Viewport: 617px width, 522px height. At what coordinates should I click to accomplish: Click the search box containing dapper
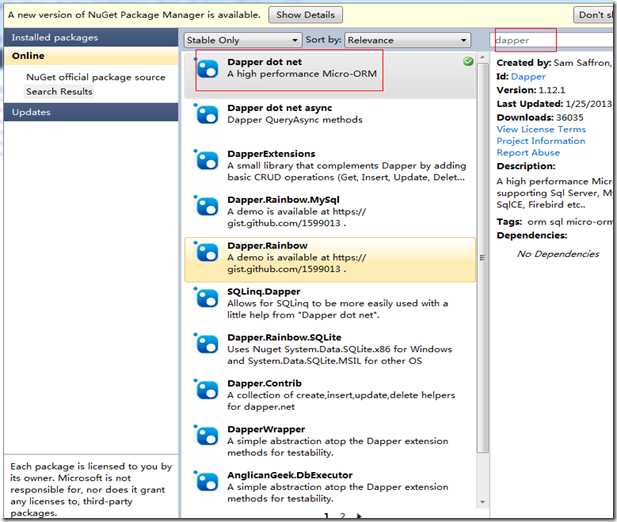coord(551,40)
